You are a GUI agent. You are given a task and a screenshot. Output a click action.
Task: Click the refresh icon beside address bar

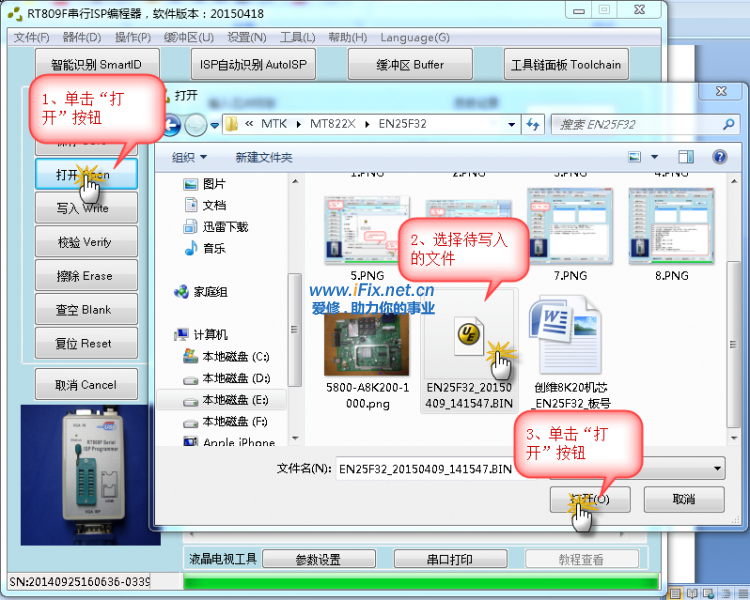point(533,125)
